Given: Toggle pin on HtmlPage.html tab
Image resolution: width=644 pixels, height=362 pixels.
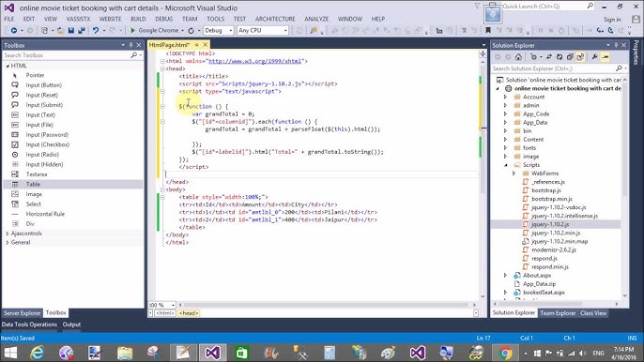Looking at the screenshot, I should click(x=197, y=45).
